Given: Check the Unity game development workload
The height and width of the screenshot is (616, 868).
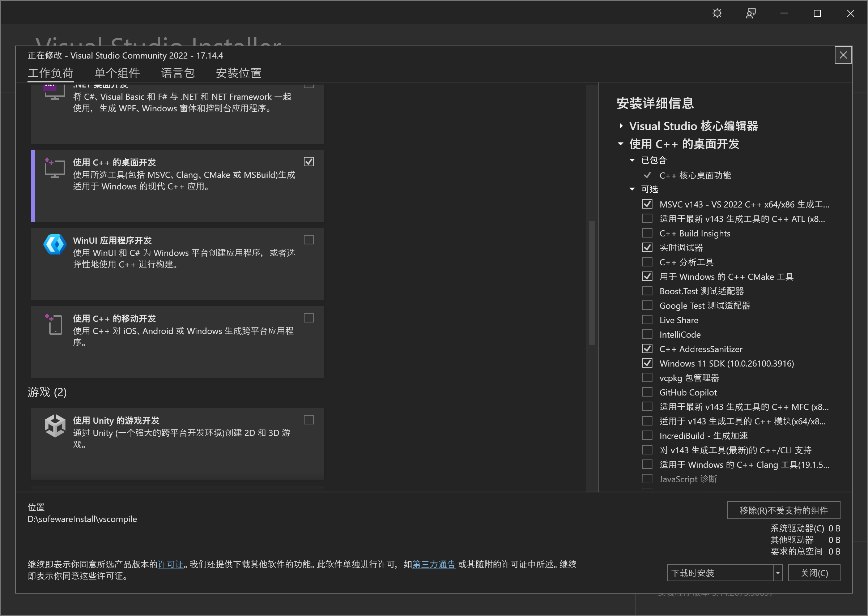Looking at the screenshot, I should click(x=309, y=420).
